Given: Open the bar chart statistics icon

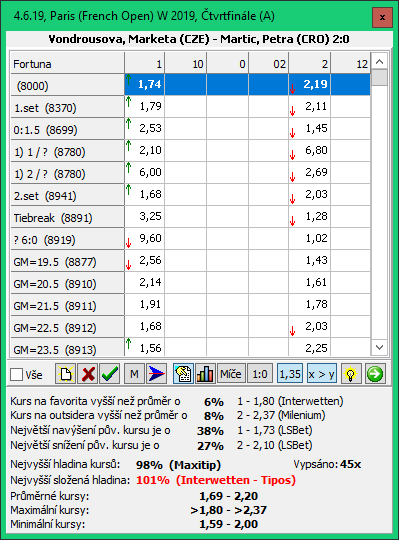Looking at the screenshot, I should pyautogui.click(x=205, y=374).
